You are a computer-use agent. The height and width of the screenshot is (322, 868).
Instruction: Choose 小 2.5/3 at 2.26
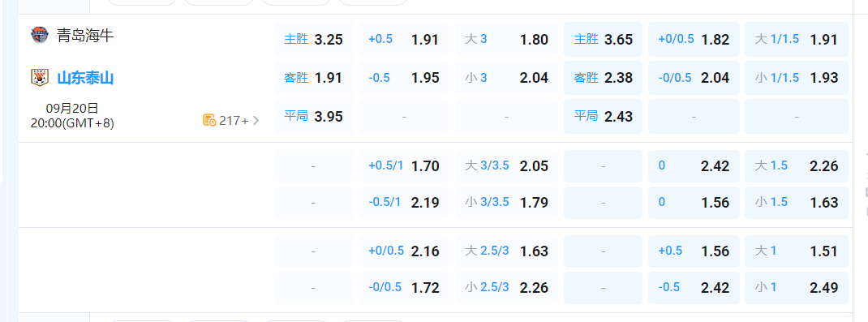coord(506,288)
